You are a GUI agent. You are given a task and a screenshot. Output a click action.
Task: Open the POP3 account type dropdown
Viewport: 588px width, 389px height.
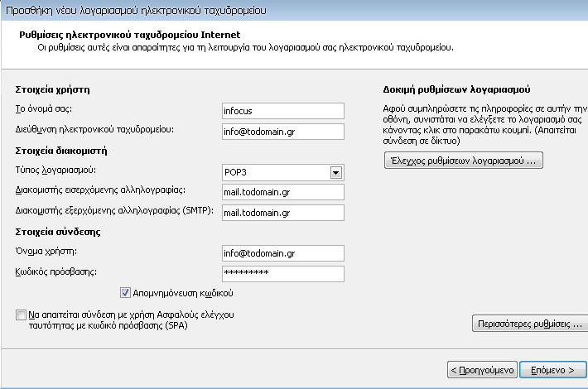(335, 172)
